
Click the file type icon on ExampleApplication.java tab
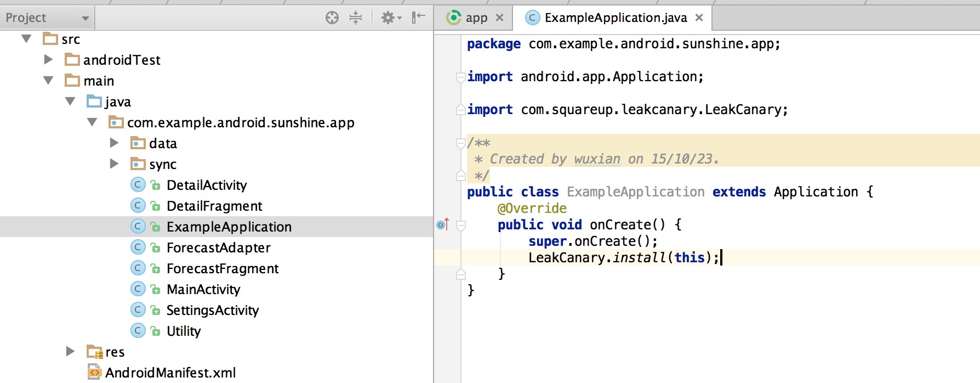[x=532, y=18]
